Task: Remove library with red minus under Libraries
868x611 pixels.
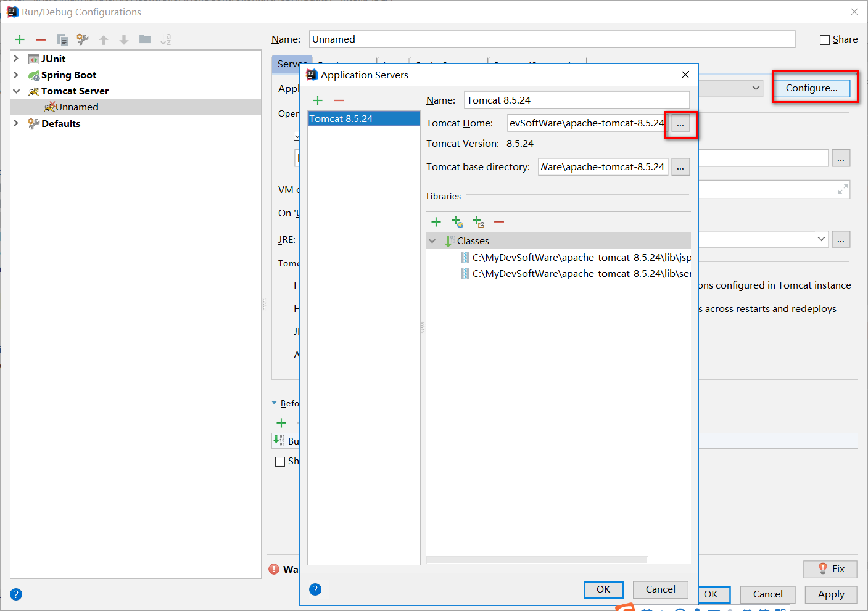Action: pos(499,222)
